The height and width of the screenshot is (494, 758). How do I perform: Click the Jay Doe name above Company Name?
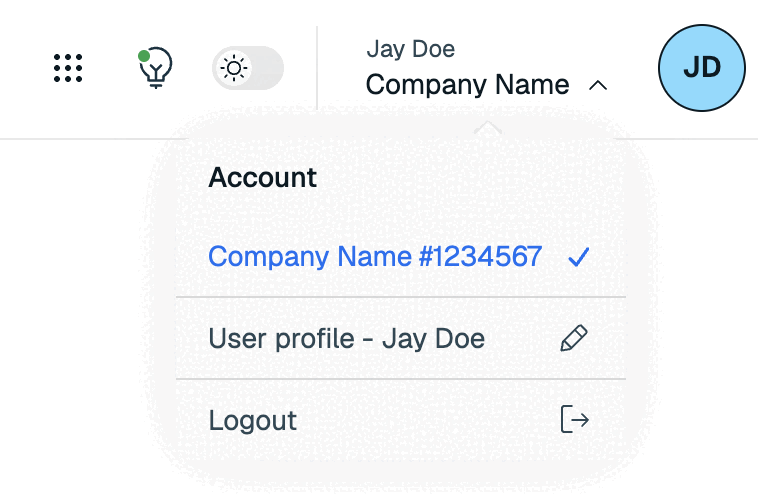410,49
